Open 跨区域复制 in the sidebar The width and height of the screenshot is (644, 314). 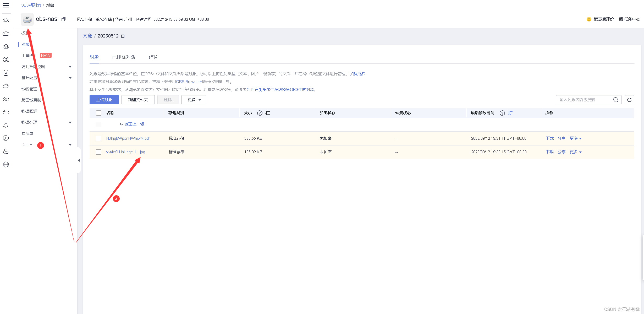pyautogui.click(x=31, y=100)
